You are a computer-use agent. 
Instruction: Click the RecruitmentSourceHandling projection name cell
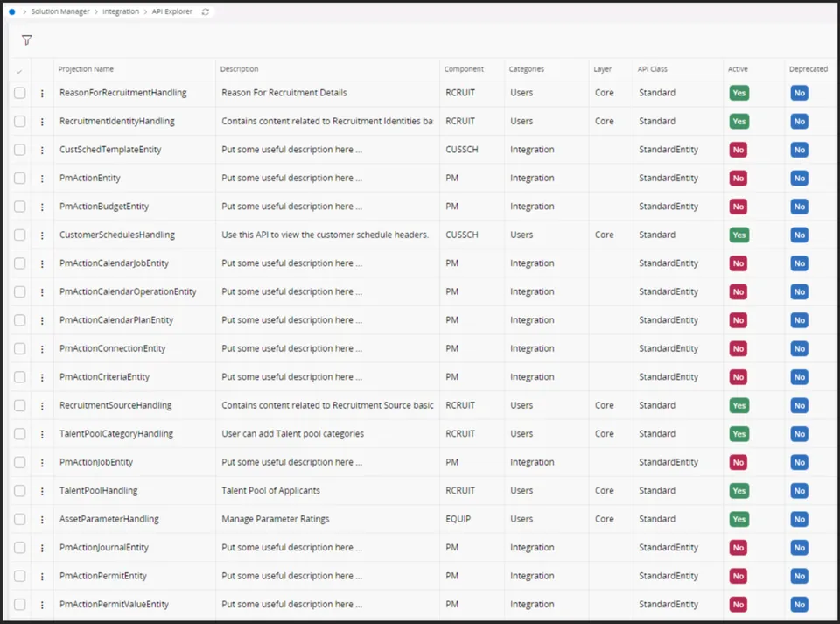115,406
